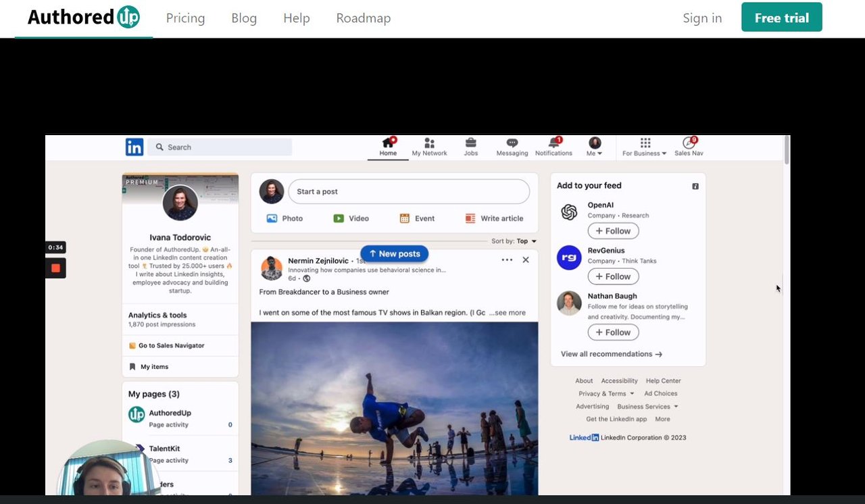865x504 pixels.
Task: Click the Add to your feed info icon
Action: [x=695, y=186]
